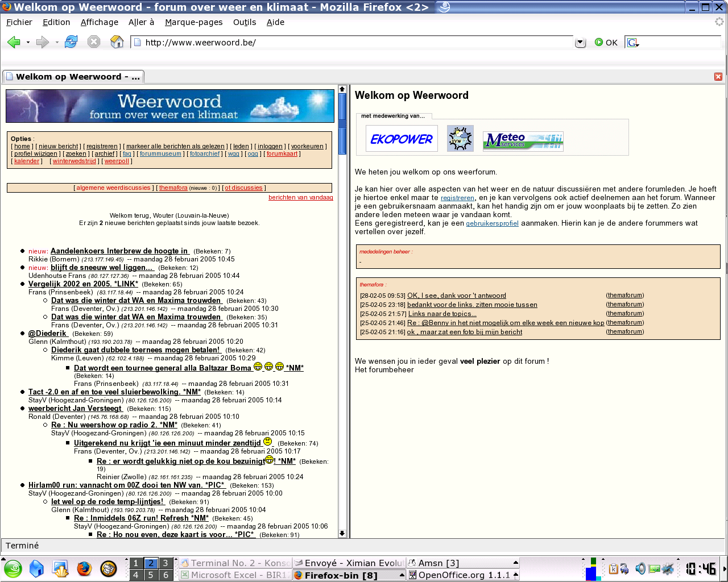Click the left frame vertical scrollbar thumb
This screenshot has height=582, width=728.
(x=342, y=123)
